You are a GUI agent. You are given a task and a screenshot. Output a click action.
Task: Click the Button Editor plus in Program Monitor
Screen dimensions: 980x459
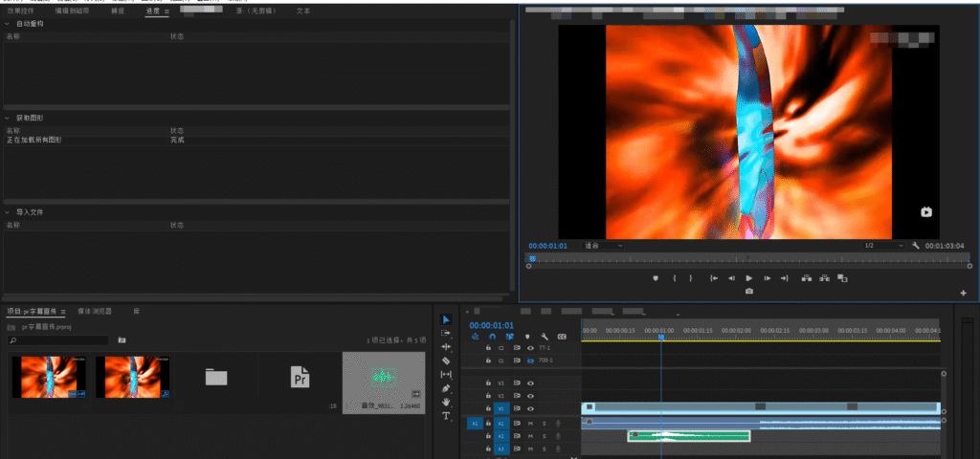[x=963, y=292]
